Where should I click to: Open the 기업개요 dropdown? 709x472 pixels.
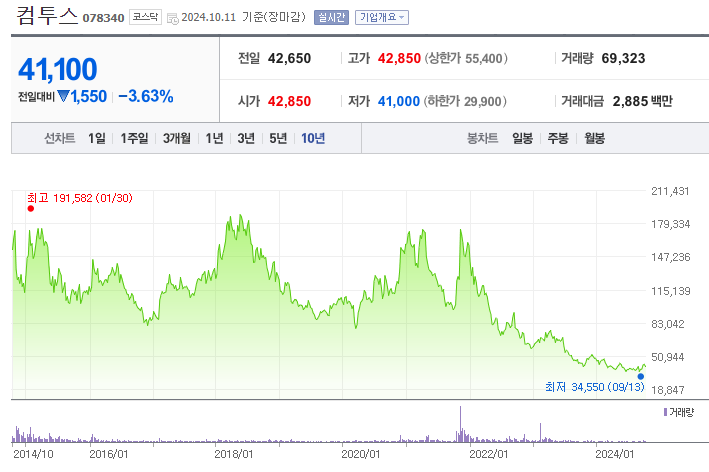pos(382,17)
